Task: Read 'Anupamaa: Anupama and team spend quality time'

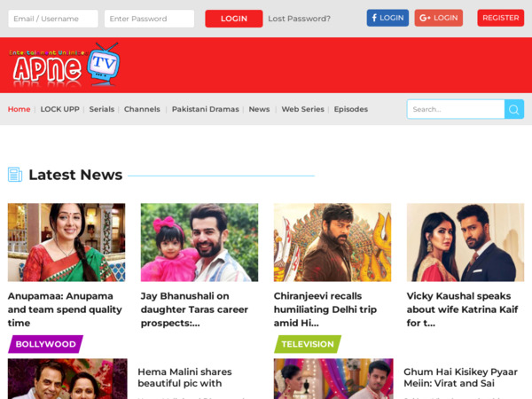Action: point(65,309)
